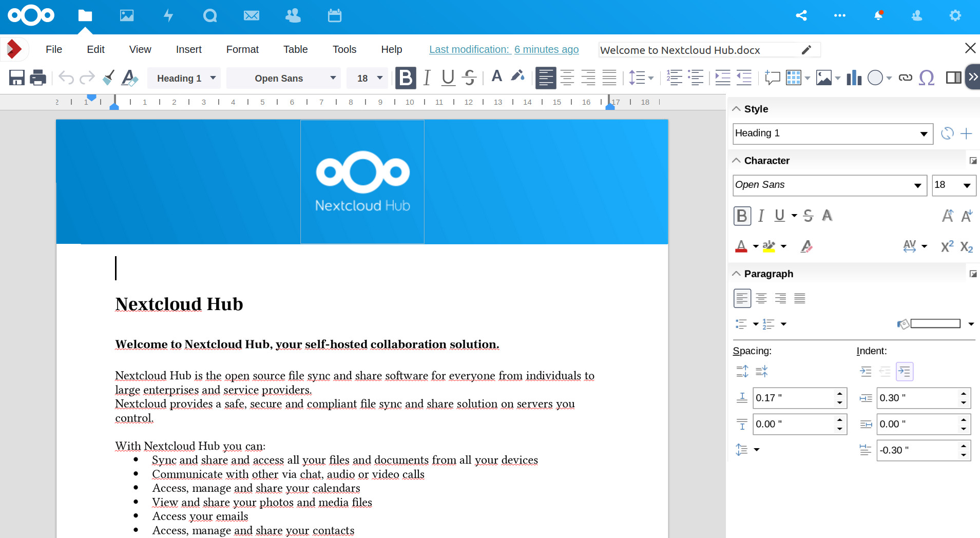Screen dimensions: 980x538
Task: Open Nextcloud notifications bell
Action: (878, 15)
